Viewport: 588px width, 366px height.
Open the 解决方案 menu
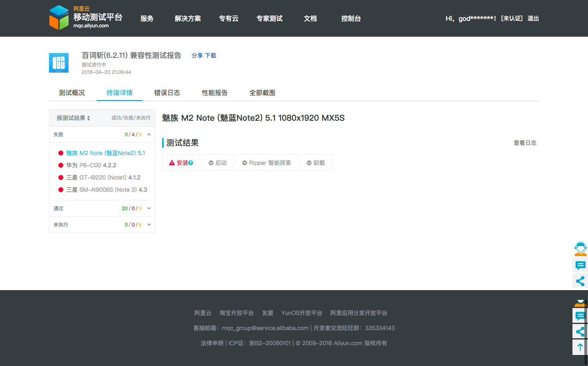pyautogui.click(x=188, y=18)
